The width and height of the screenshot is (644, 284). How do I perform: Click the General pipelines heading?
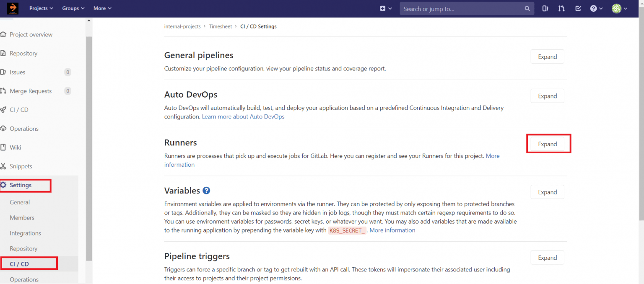[199, 55]
